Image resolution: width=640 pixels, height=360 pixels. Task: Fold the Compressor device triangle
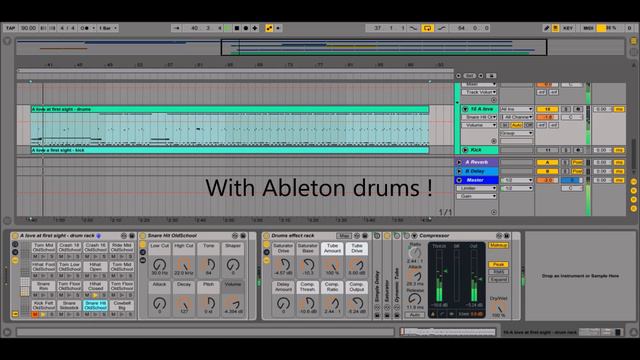(x=414, y=236)
